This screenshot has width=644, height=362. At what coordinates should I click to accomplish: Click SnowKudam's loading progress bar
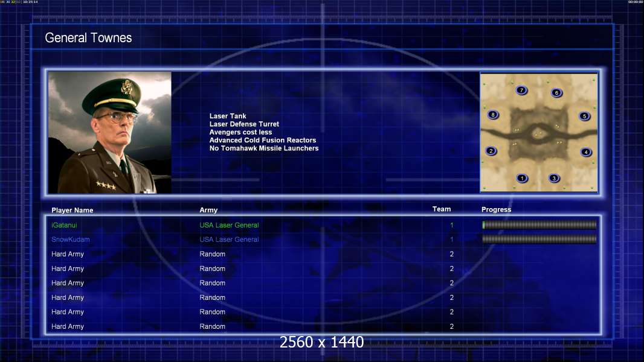coord(539,240)
